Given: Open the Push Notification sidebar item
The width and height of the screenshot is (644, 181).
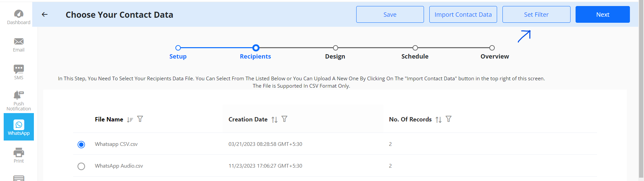Looking at the screenshot, I should pyautogui.click(x=18, y=101).
